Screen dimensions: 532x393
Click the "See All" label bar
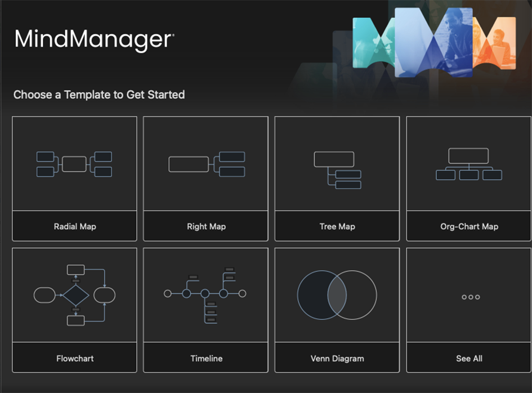[x=470, y=358]
